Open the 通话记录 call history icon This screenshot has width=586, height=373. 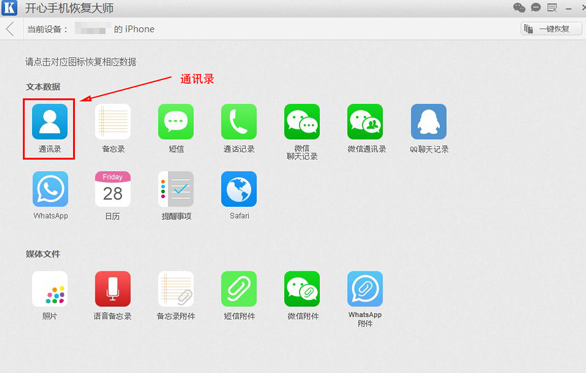pos(239,122)
